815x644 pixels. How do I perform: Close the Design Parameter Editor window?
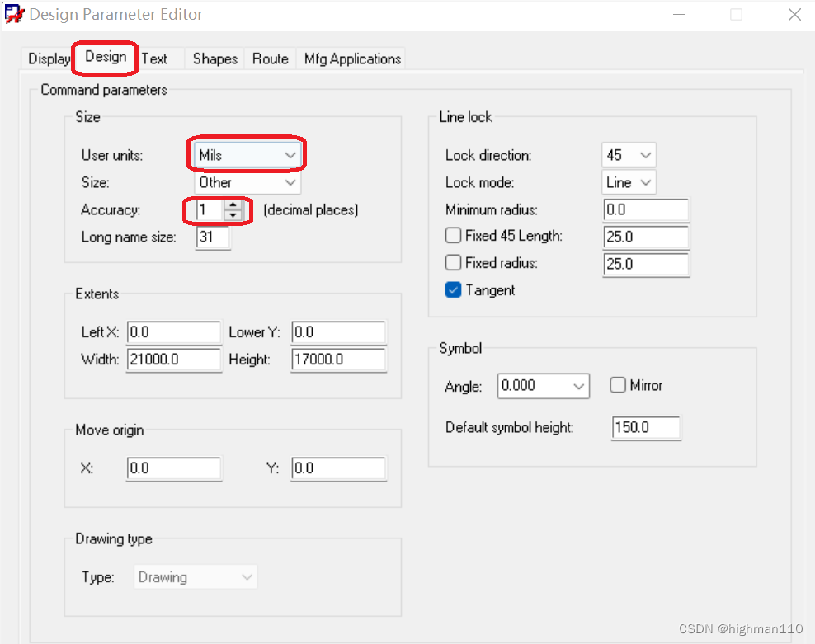click(x=794, y=15)
